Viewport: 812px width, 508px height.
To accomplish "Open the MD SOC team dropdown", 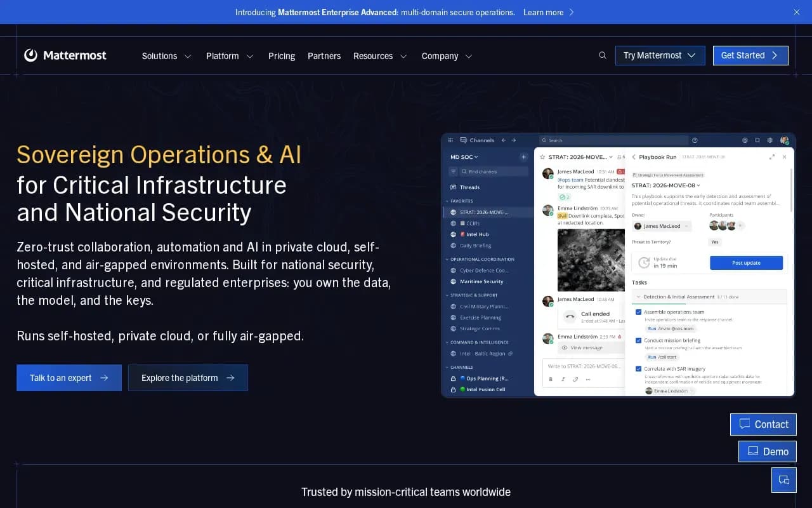I will pos(464,157).
